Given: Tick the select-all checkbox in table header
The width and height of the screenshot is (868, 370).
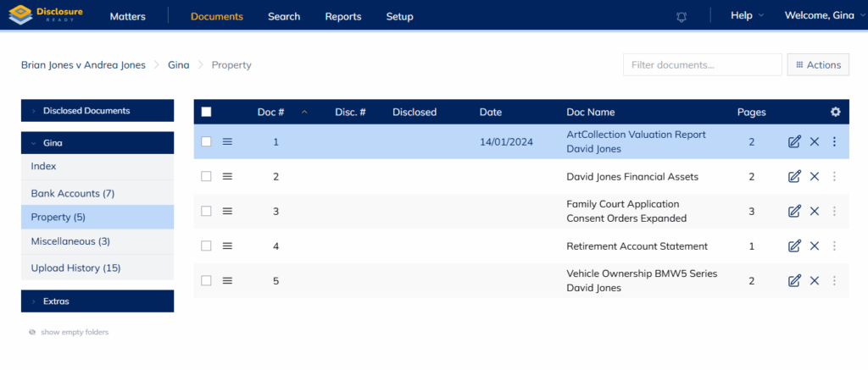Looking at the screenshot, I should pyautogui.click(x=207, y=112).
